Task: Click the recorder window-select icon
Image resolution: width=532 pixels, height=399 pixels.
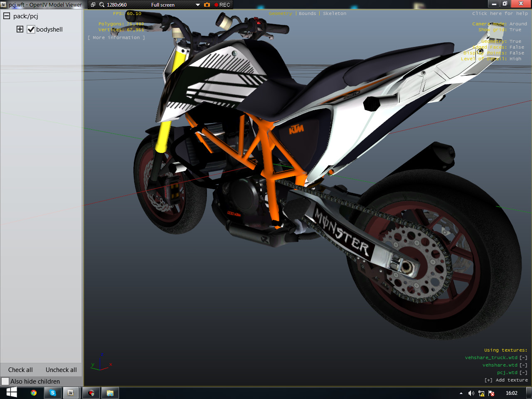Action: pos(93,5)
